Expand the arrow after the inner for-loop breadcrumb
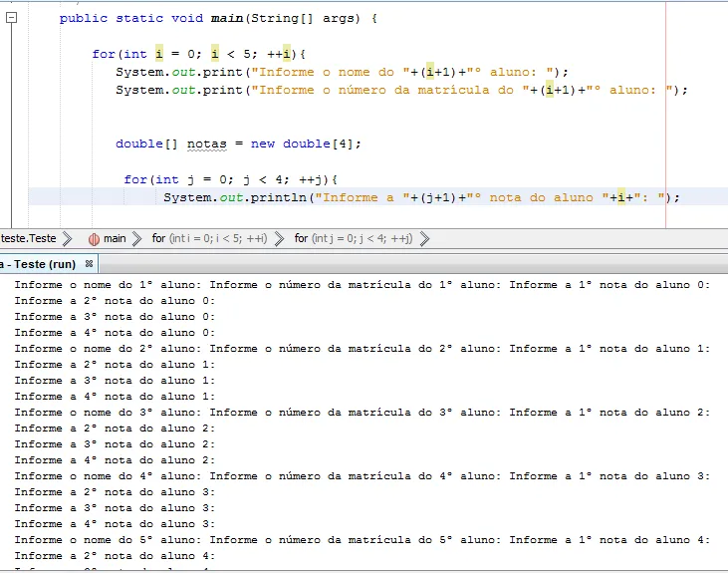Screen dimensions: 728x573 424,239
